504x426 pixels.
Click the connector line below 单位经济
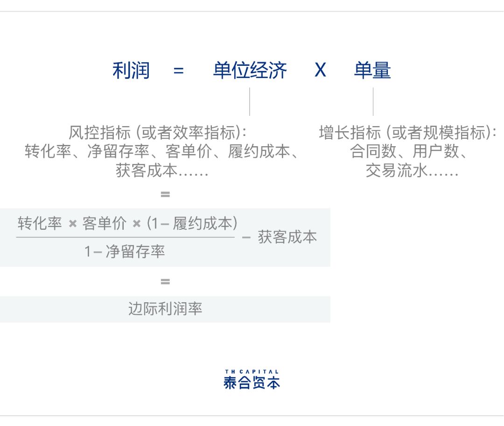[x=250, y=102]
